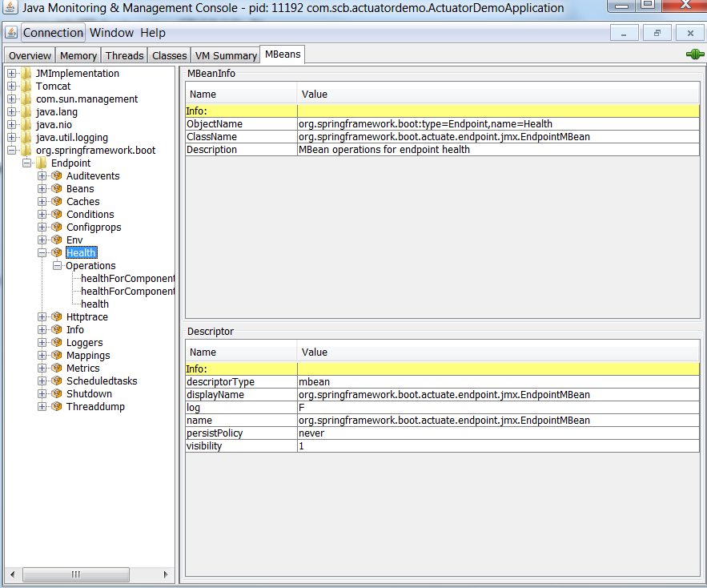The width and height of the screenshot is (707, 588).
Task: Select the Threaddump MBean icon
Action: coord(56,406)
